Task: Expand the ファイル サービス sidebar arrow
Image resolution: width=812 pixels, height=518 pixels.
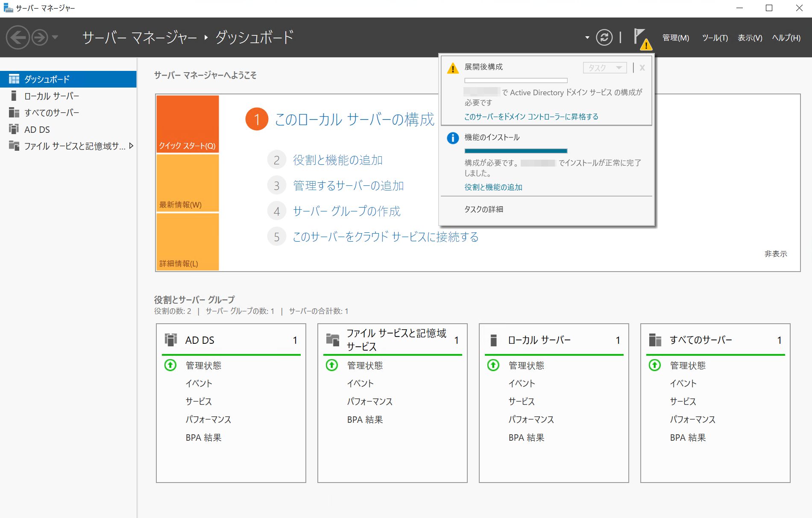Action: [x=131, y=146]
